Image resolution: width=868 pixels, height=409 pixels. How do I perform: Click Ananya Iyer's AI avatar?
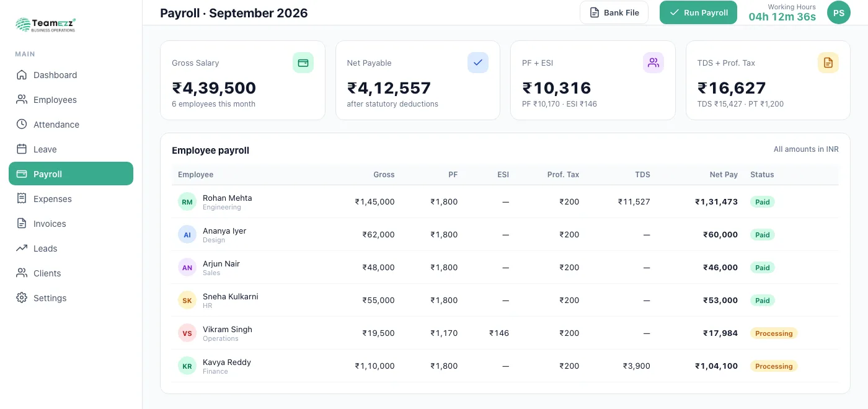point(187,235)
